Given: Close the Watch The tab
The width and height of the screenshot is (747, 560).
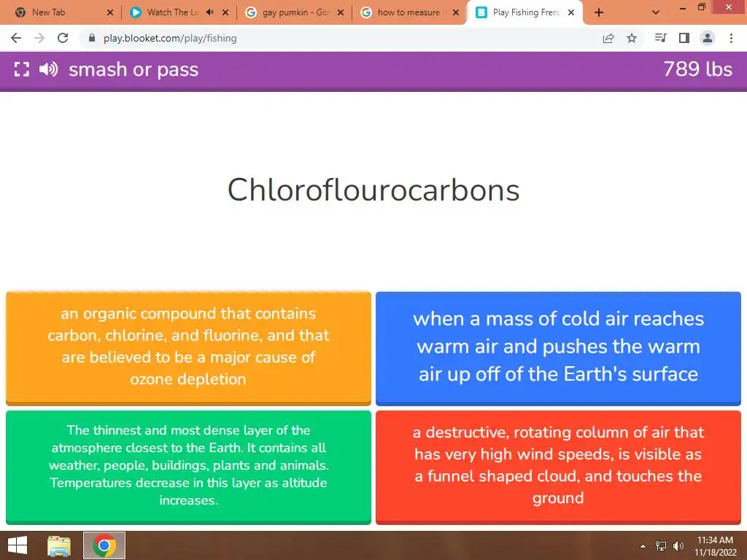Looking at the screenshot, I should coord(225,12).
